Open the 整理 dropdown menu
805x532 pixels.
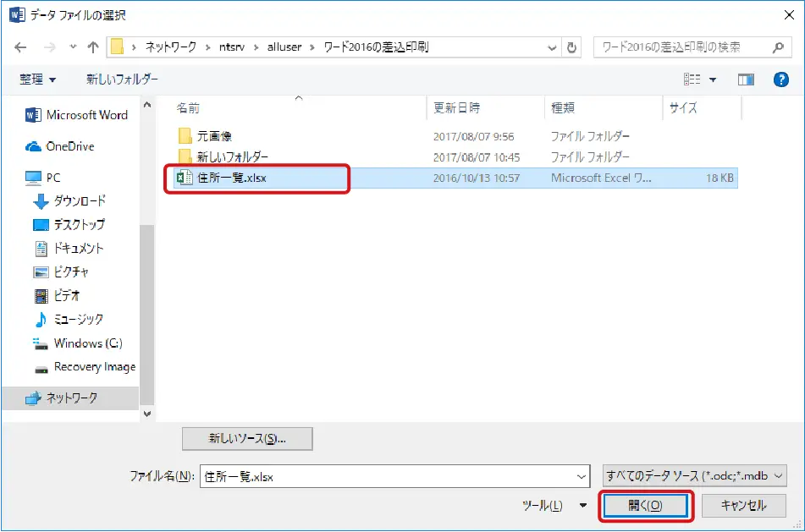[x=37, y=80]
